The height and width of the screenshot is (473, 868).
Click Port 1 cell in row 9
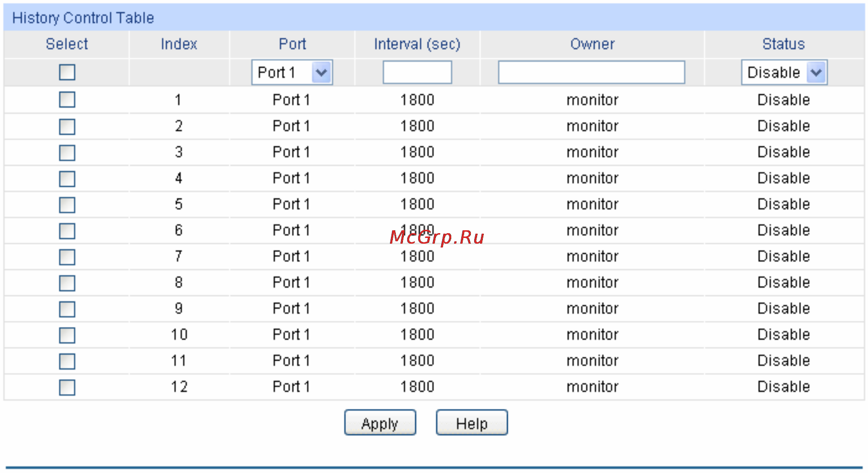pos(291,308)
